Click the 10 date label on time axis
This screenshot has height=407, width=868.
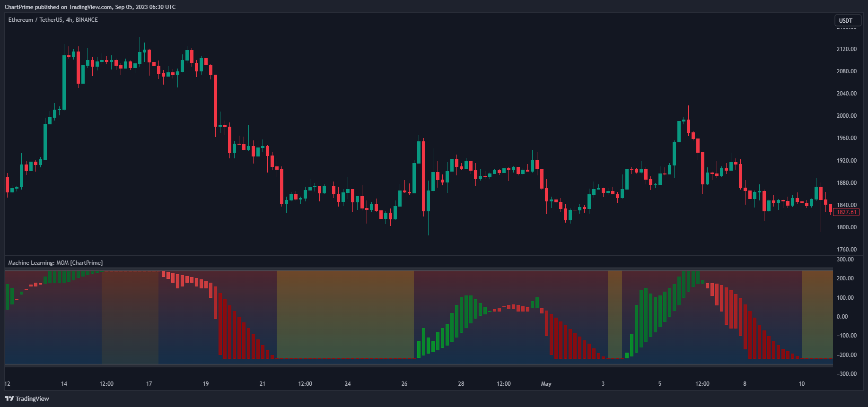[x=802, y=384]
